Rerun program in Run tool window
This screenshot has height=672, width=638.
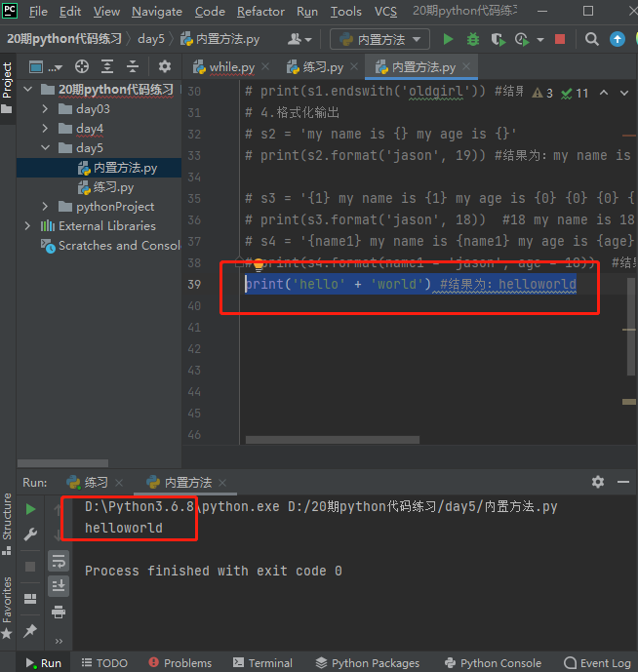[30, 509]
